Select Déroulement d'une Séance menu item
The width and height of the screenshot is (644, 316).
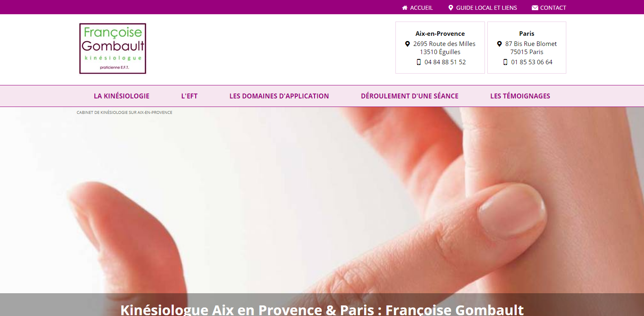pyautogui.click(x=410, y=96)
